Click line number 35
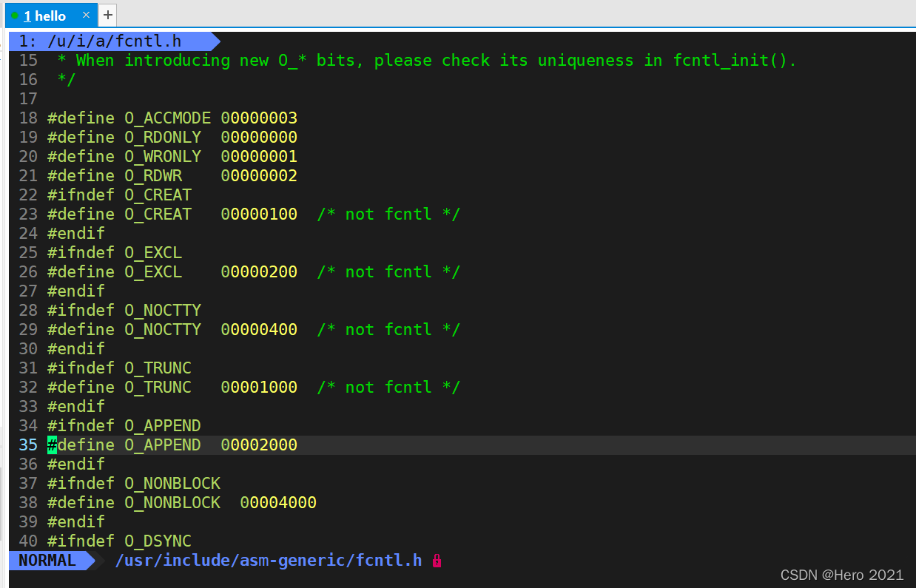Viewport: 916px width, 588px height. point(28,445)
